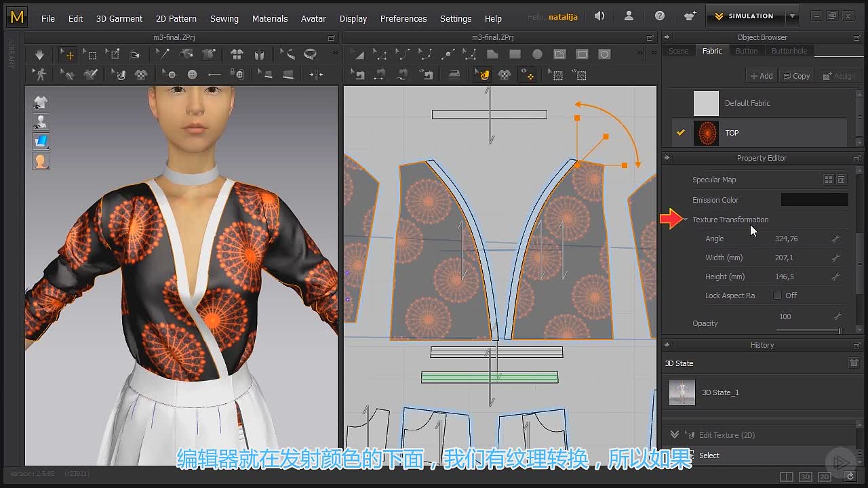Image resolution: width=868 pixels, height=488 pixels.
Task: Collapse the Texture Transformation section
Action: pyautogui.click(x=686, y=220)
